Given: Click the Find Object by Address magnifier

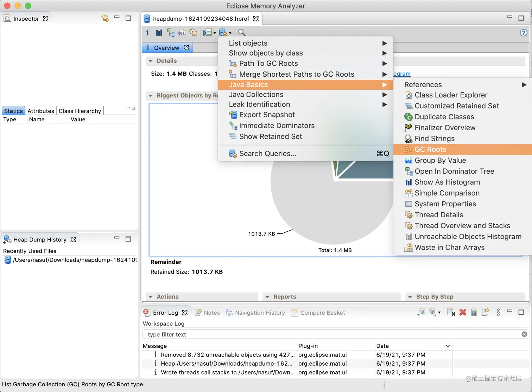Looking at the screenshot, I should click(241, 33).
